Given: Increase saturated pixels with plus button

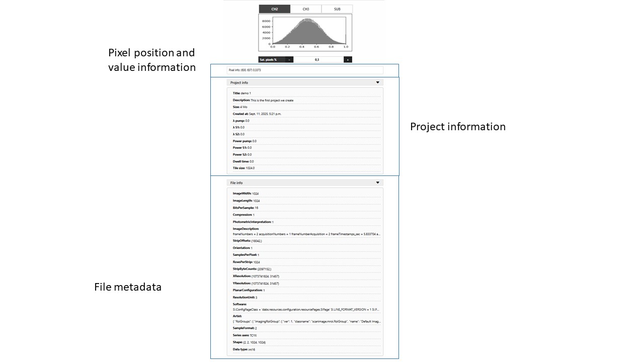Looking at the screenshot, I should pyautogui.click(x=348, y=59).
